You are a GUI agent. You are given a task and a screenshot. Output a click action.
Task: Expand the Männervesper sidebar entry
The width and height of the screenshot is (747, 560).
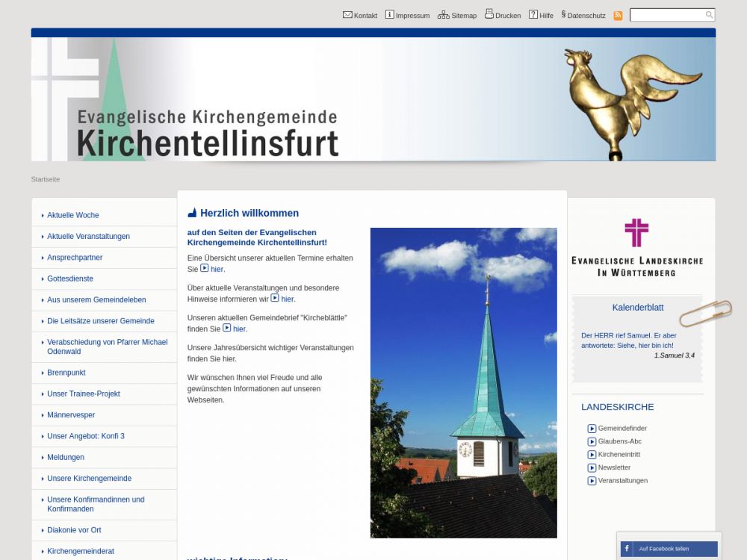click(71, 415)
